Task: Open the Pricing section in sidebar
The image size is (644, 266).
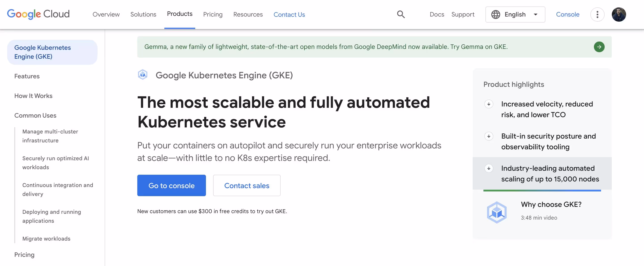Action: click(x=24, y=255)
